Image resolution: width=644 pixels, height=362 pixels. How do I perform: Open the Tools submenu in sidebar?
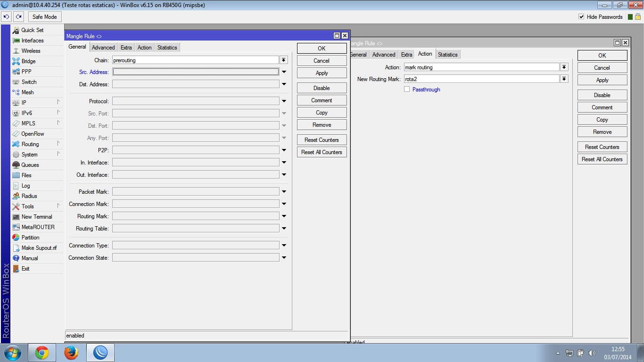point(37,206)
